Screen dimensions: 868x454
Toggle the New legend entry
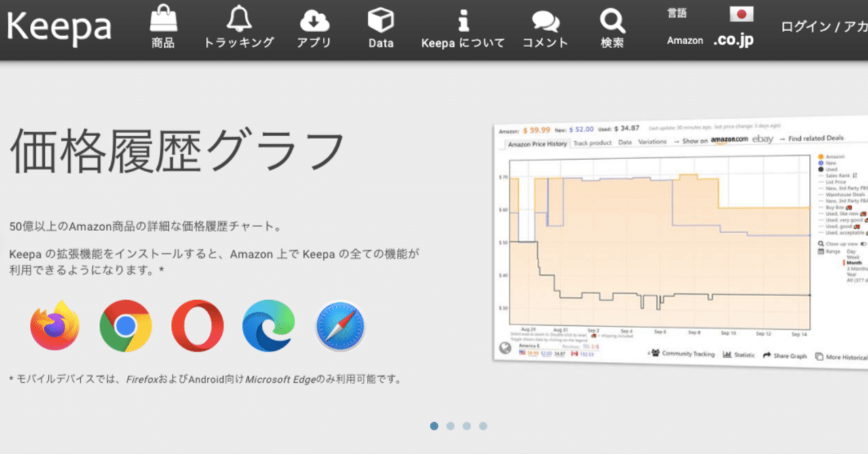(828, 163)
